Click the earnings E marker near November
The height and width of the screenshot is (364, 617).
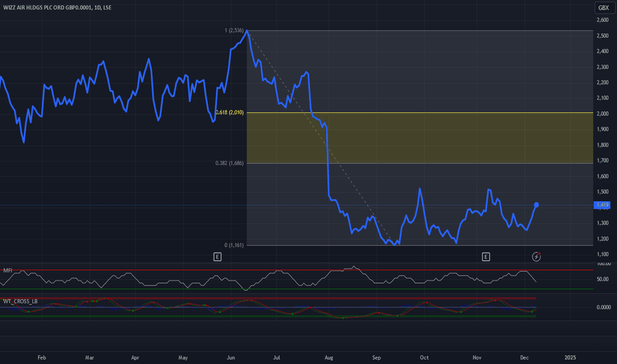click(x=485, y=257)
